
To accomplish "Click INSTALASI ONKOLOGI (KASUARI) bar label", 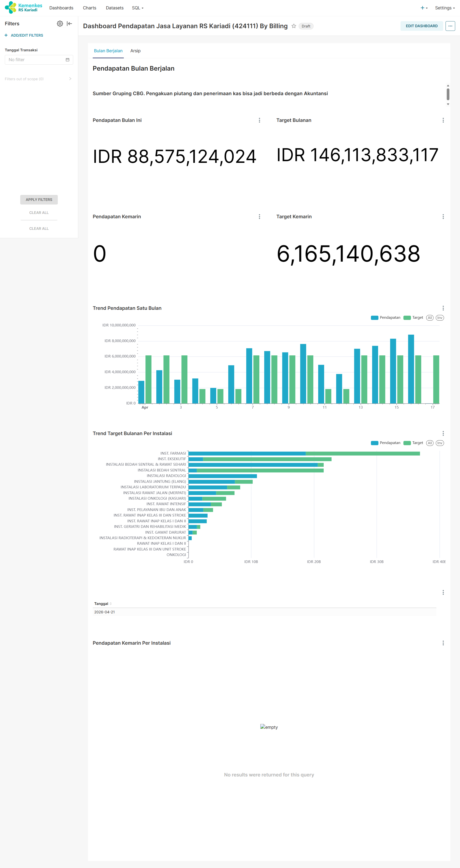I will point(157,499).
